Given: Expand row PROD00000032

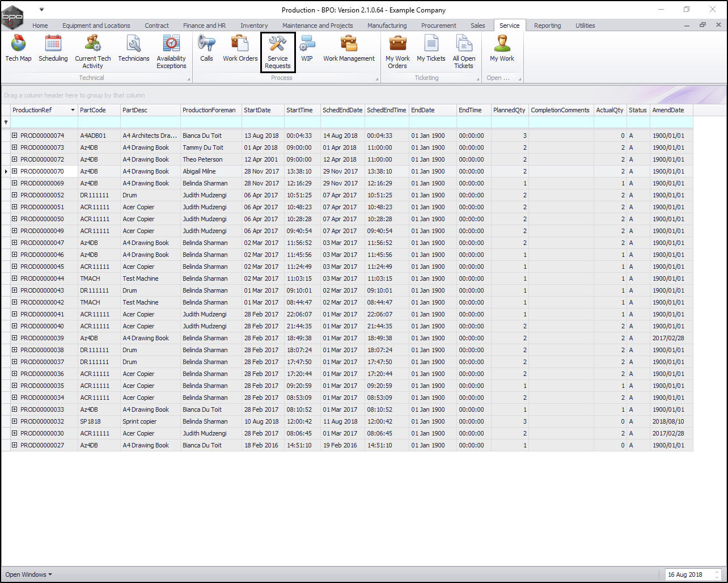Looking at the screenshot, I should tap(15, 421).
